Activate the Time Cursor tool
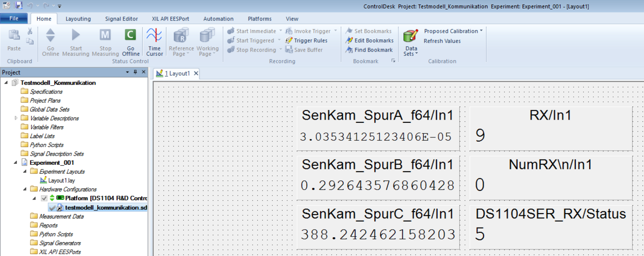The height and width of the screenshot is (256, 644). tap(155, 36)
